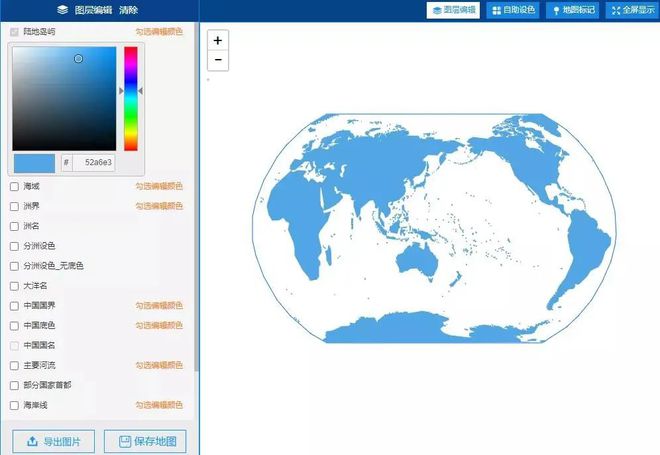Tick the 分洲设色_无底色 checkbox
The width and height of the screenshot is (660, 455).
coord(14,266)
